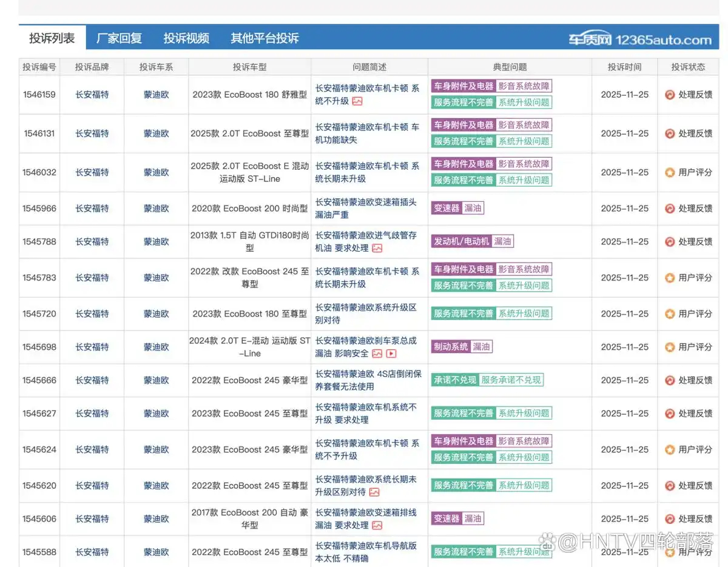Screen dimensions: 728x567
Task: Open image icon in complaint 1545788 description
Action: coord(377,248)
